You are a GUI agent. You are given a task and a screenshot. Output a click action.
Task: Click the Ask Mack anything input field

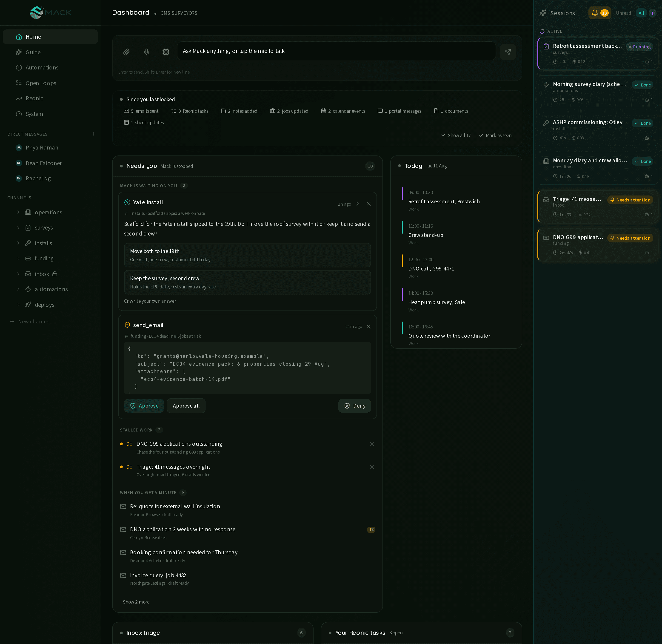[336, 51]
